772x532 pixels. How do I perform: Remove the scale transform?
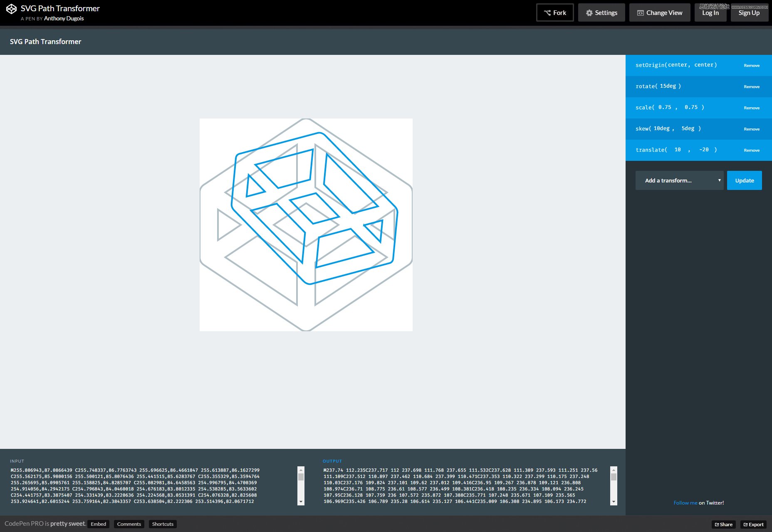[x=752, y=108]
